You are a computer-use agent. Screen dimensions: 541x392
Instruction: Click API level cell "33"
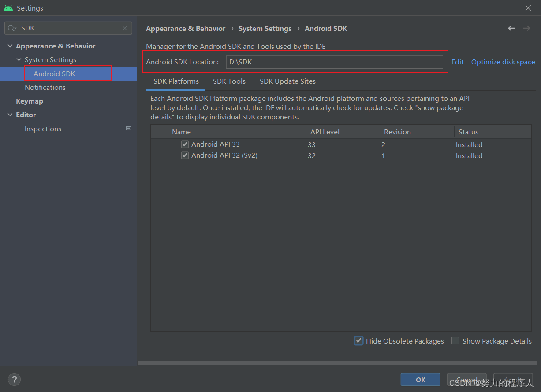312,144
